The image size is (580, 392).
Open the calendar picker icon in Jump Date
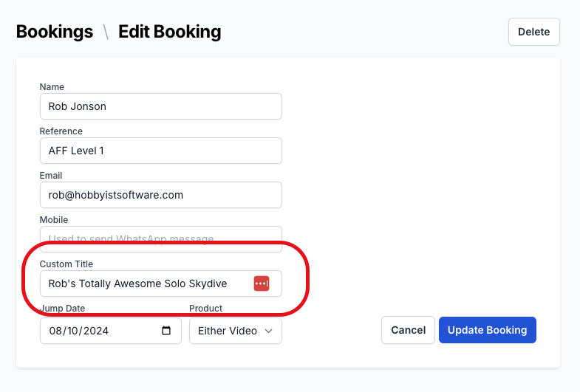pyautogui.click(x=166, y=330)
